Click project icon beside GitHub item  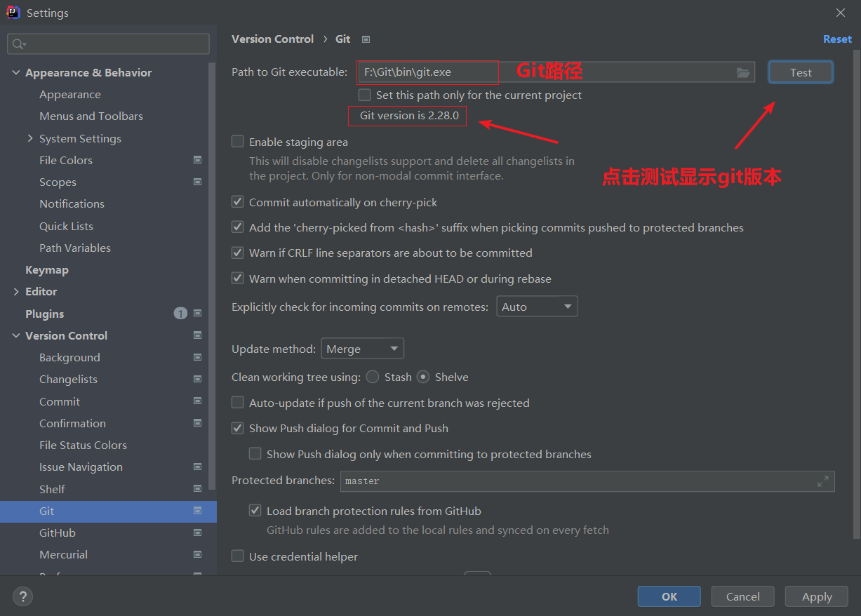pos(197,533)
